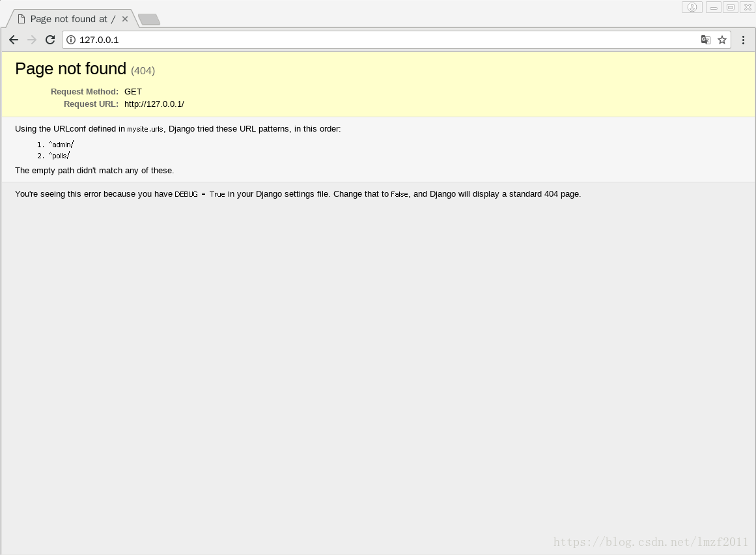
Task: Open the Chrome three-dot menu
Action: [x=743, y=40]
